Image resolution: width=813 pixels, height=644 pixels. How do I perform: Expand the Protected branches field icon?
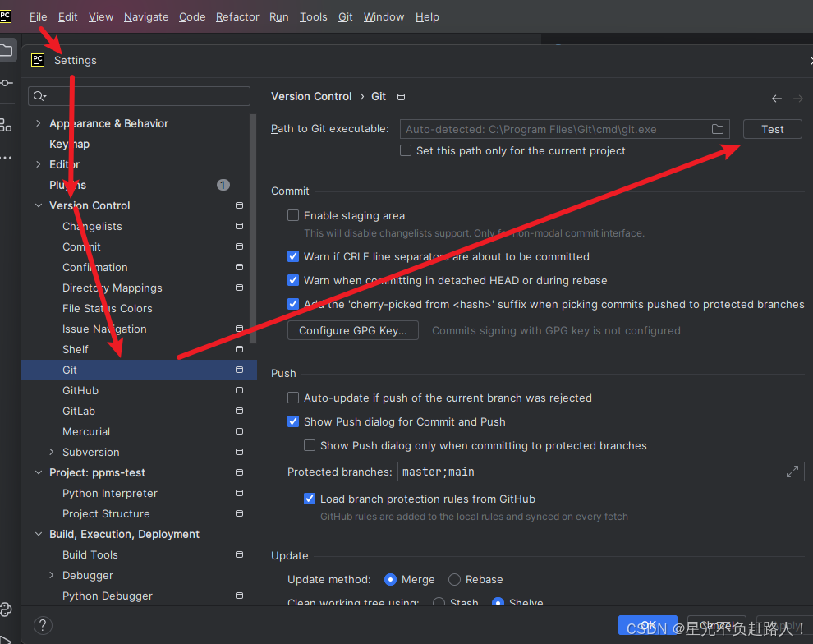[792, 471]
